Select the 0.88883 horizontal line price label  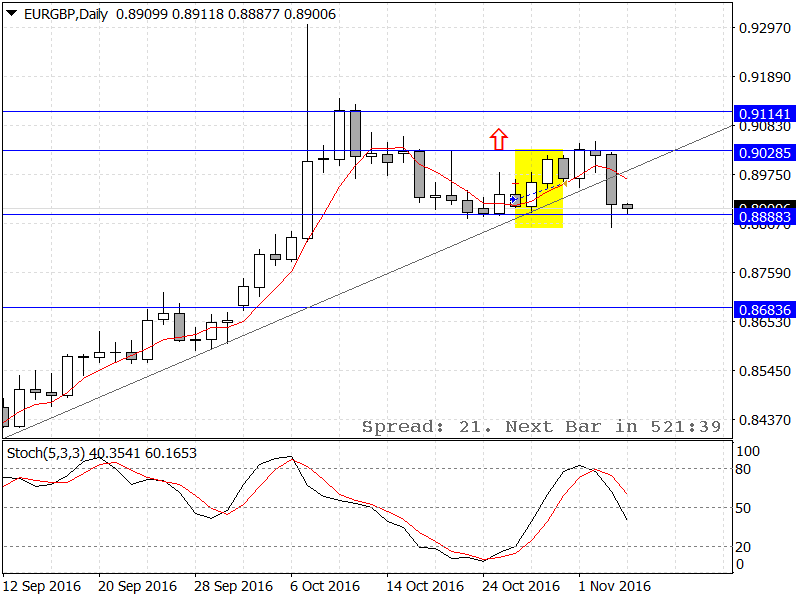764,217
